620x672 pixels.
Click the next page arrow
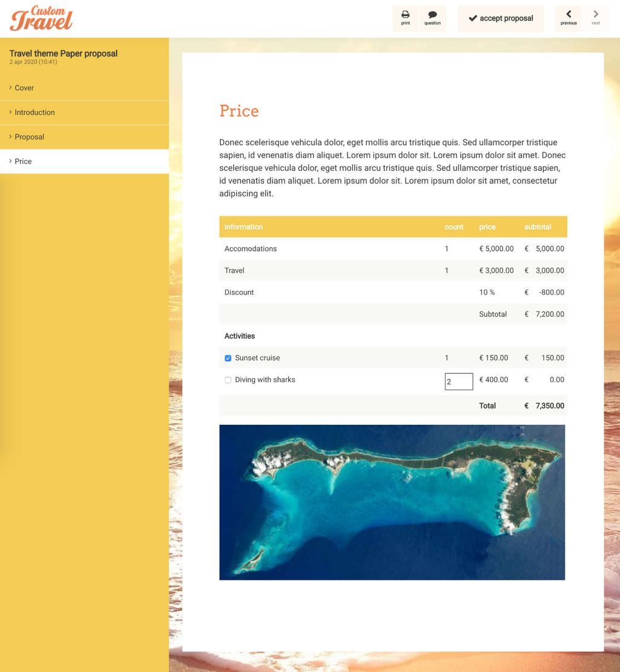click(595, 14)
